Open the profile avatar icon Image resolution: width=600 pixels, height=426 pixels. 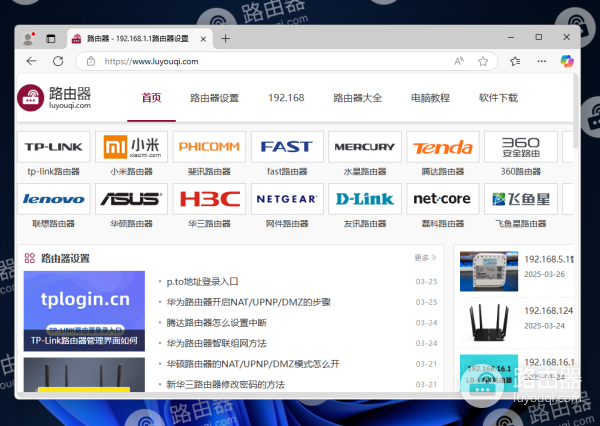tap(28, 39)
